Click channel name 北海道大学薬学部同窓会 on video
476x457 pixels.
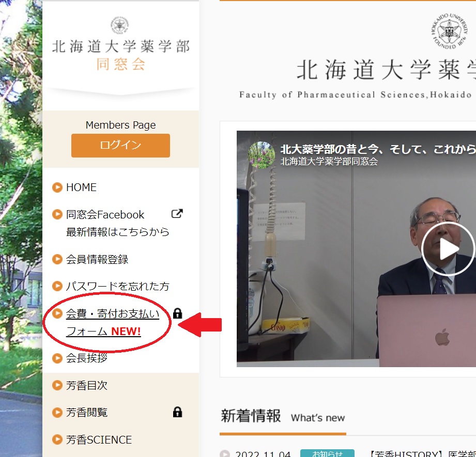click(329, 161)
